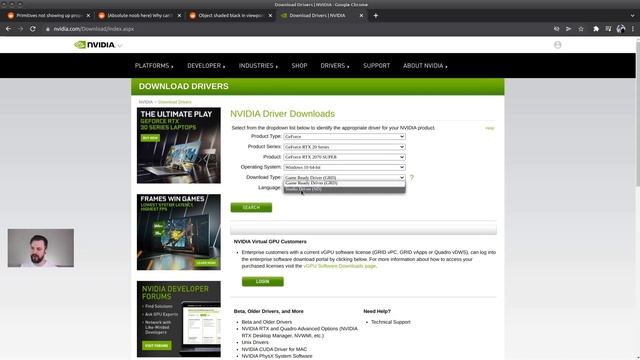Go back using the browser back arrow
The height and width of the screenshot is (360, 640).
8,29
